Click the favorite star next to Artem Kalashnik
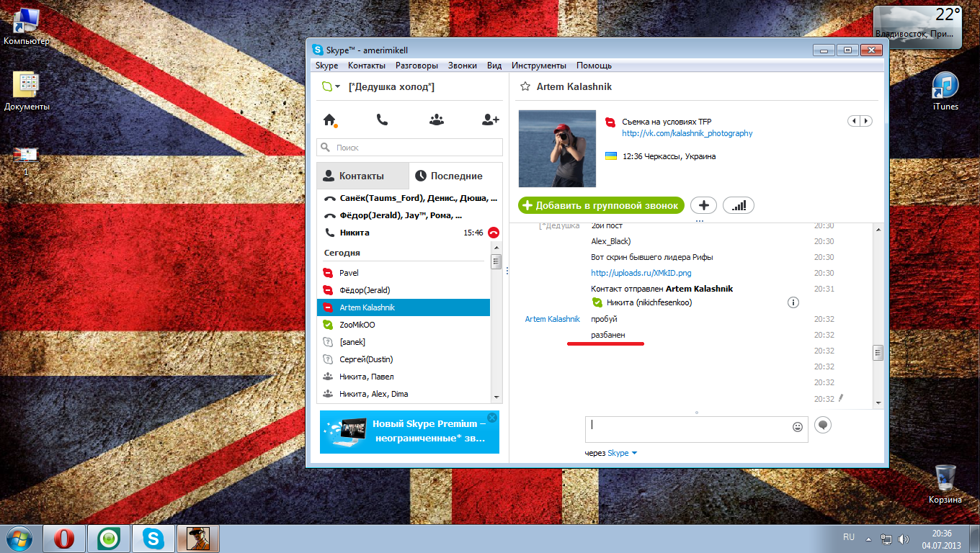The image size is (980, 553). (x=525, y=87)
